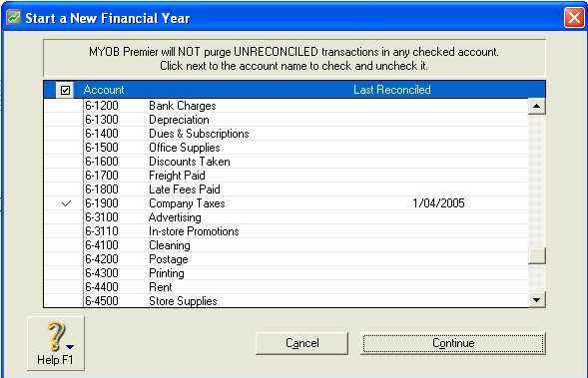The height and width of the screenshot is (378, 588).
Task: Click the scrollbar thumb in account list
Action: [x=537, y=256]
